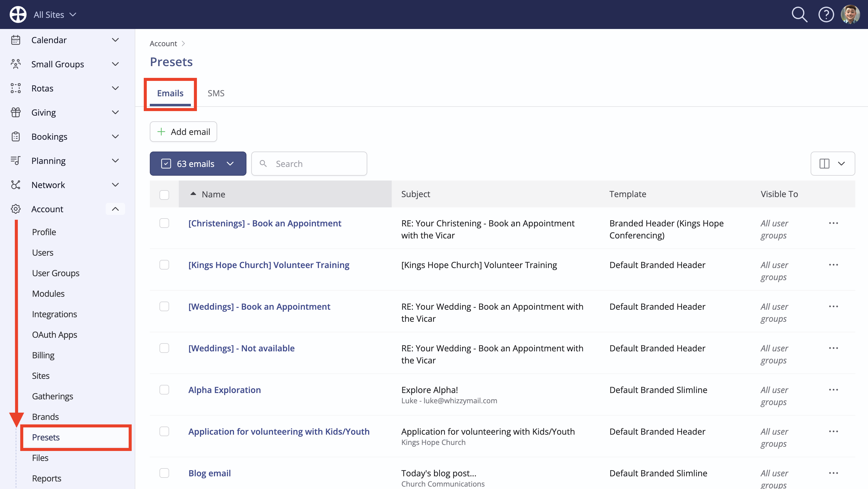
Task: Click the Account gear icon
Action: pos(15,209)
